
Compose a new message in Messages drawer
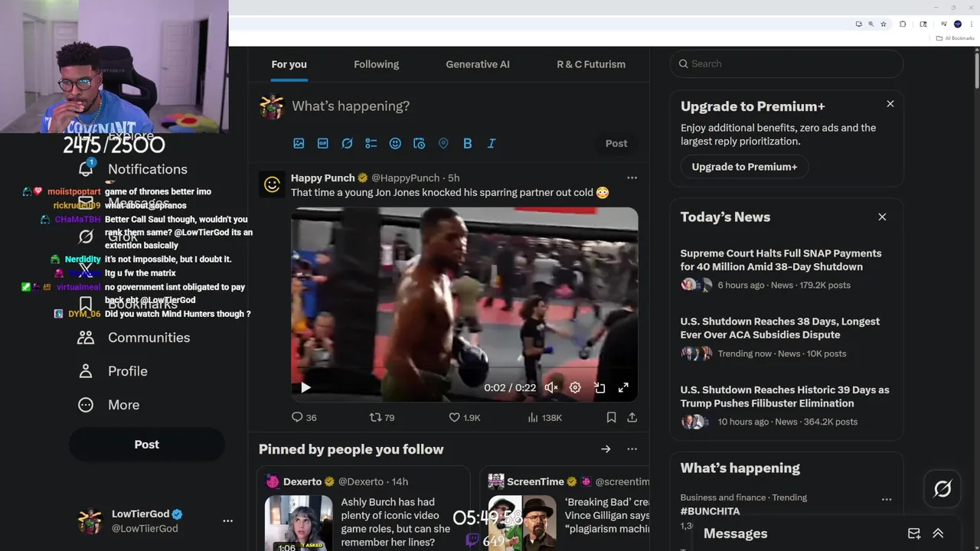913,533
